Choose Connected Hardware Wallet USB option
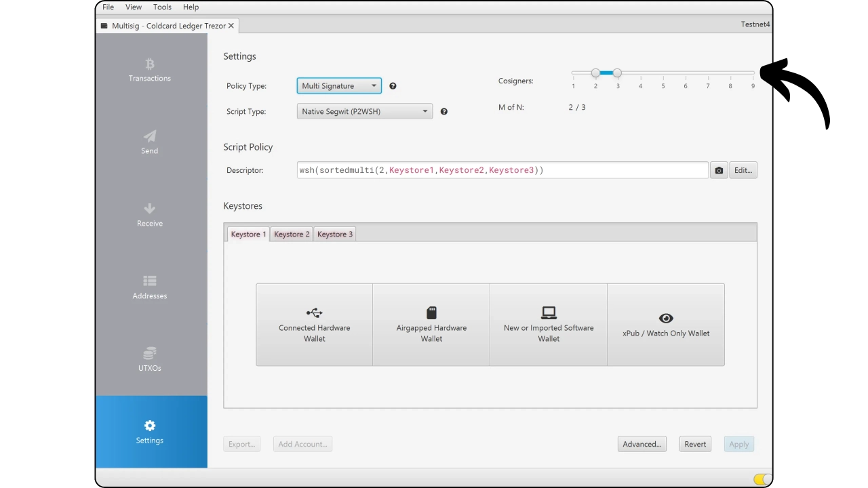This screenshot has width=868, height=488. click(315, 325)
